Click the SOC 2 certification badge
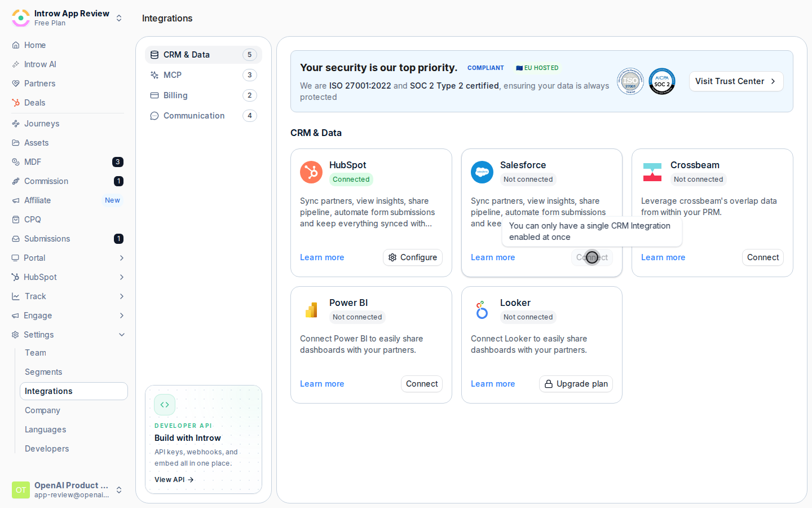 (662, 81)
